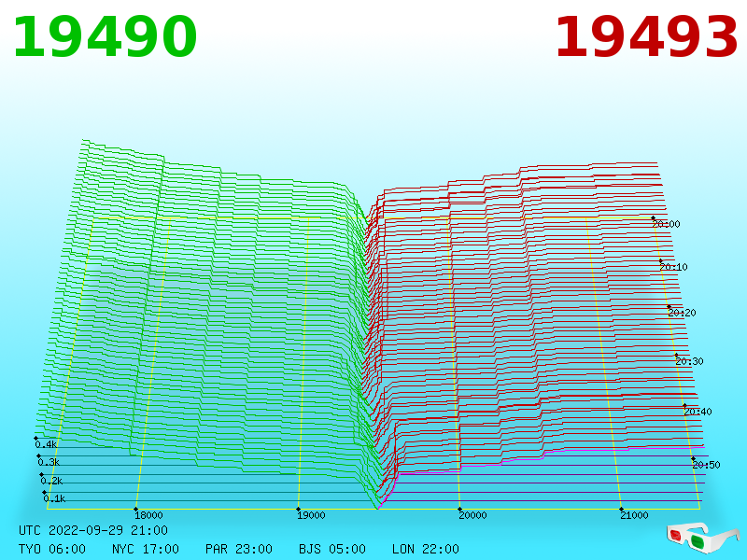Click the 0.1k volume axis label
The width and height of the screenshot is (747, 560).
click(54, 498)
